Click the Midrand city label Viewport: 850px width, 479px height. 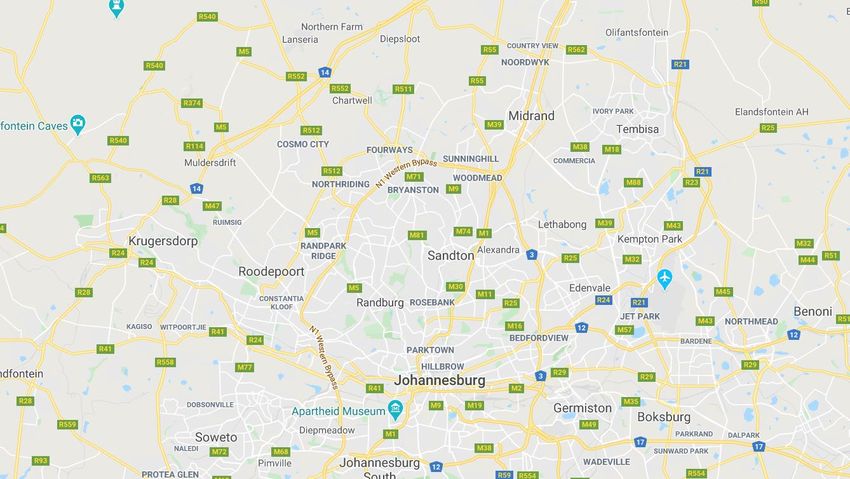click(531, 115)
